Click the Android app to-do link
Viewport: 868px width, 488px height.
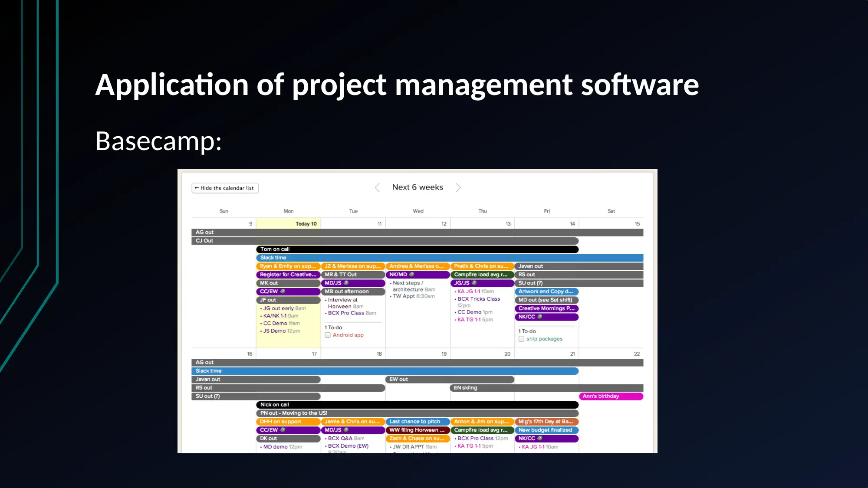click(348, 335)
